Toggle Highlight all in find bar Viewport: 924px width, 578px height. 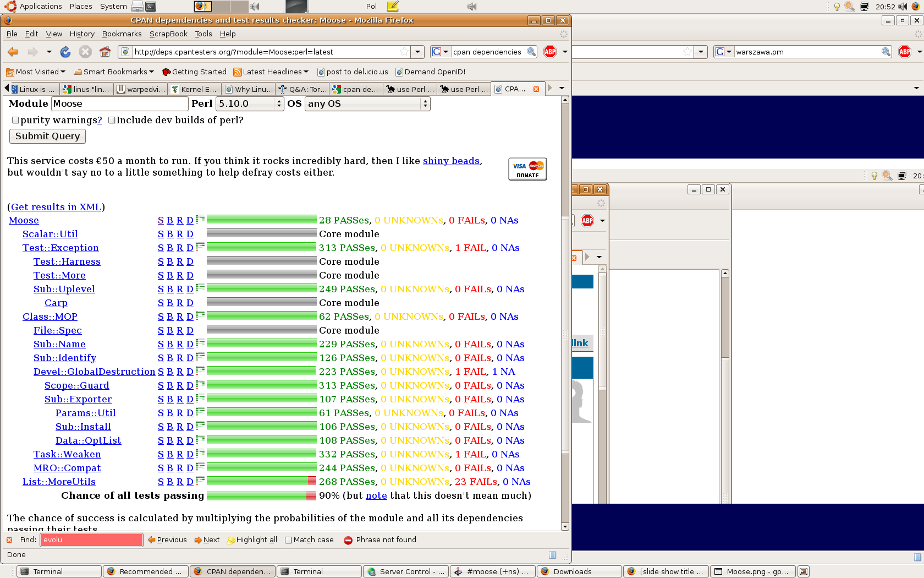(252, 540)
